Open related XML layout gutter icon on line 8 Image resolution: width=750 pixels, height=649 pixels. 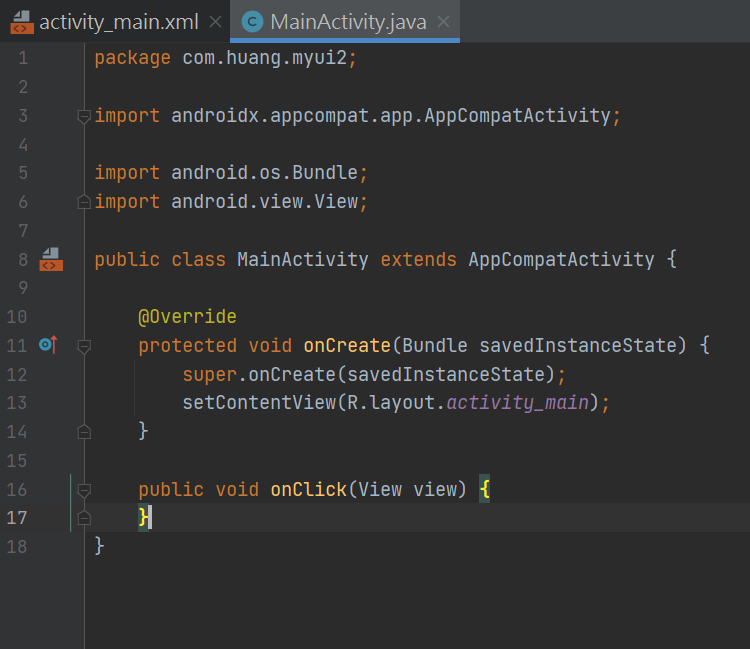(51, 259)
